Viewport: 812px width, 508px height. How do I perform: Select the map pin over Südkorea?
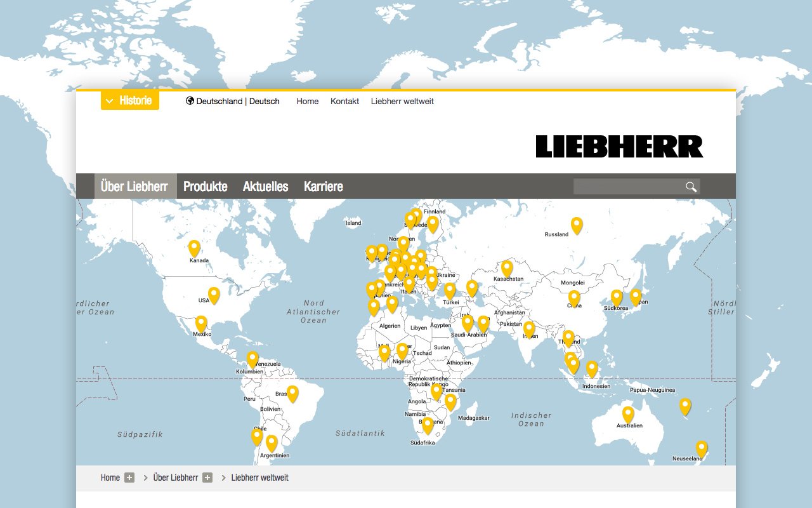[x=617, y=298]
